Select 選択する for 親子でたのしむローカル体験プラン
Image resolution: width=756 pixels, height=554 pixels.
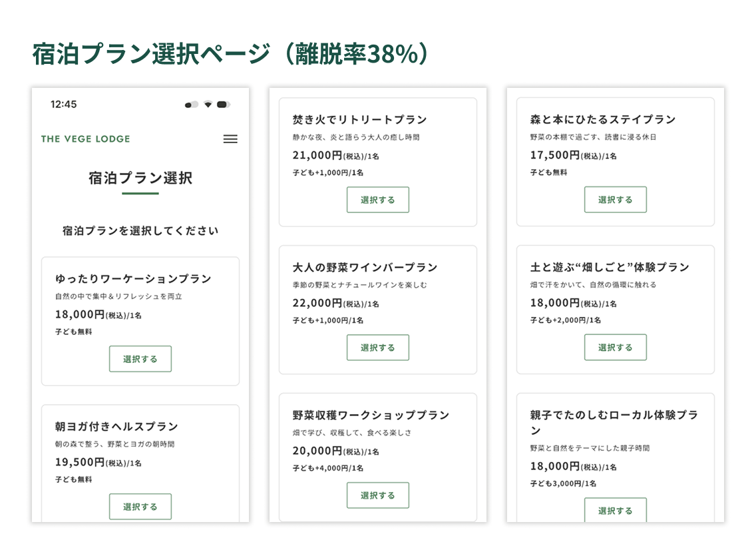[x=616, y=511]
